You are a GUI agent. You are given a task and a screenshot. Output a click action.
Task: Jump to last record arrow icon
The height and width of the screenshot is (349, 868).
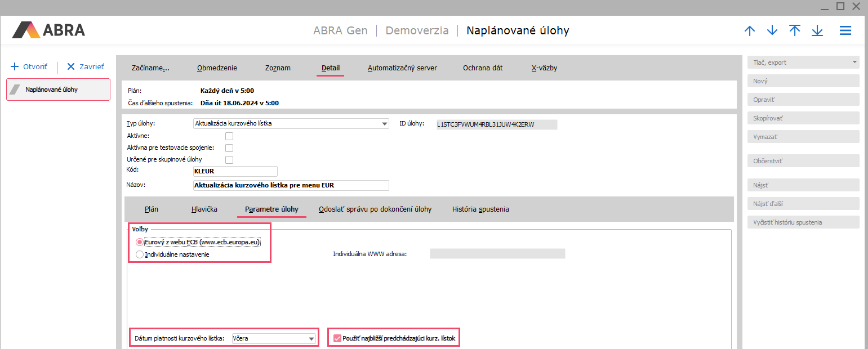[817, 31]
